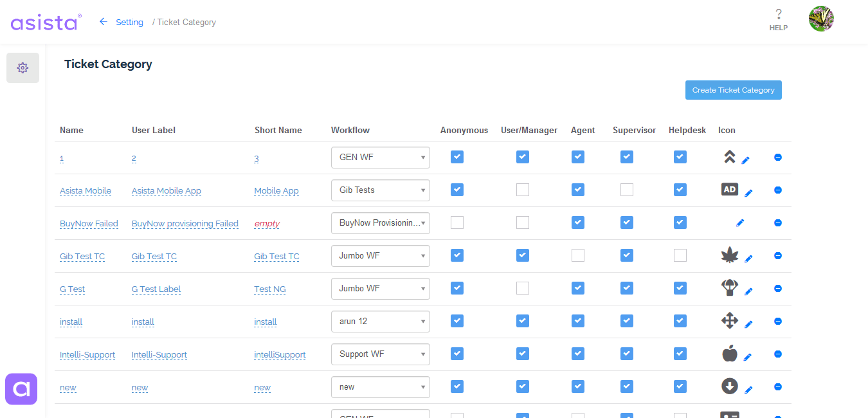Click the double chevron icon for row 1
Screen dimensions: 868x418
point(729,157)
